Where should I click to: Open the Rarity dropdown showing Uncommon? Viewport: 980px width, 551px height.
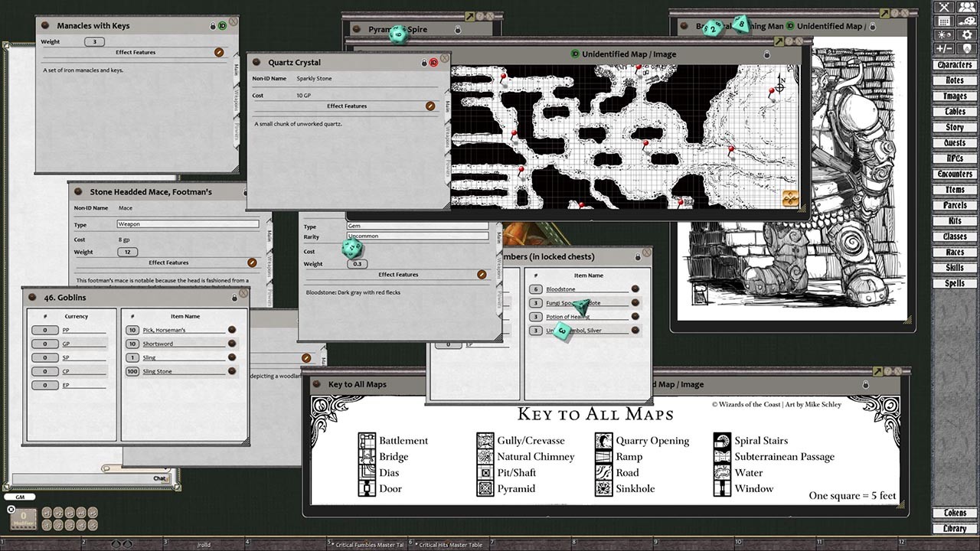(417, 238)
